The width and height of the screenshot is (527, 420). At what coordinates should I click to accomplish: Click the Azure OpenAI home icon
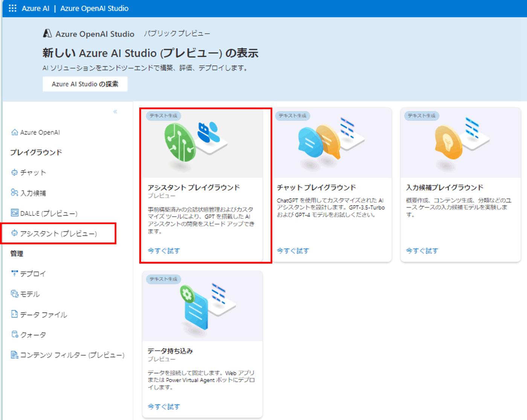pyautogui.click(x=15, y=132)
